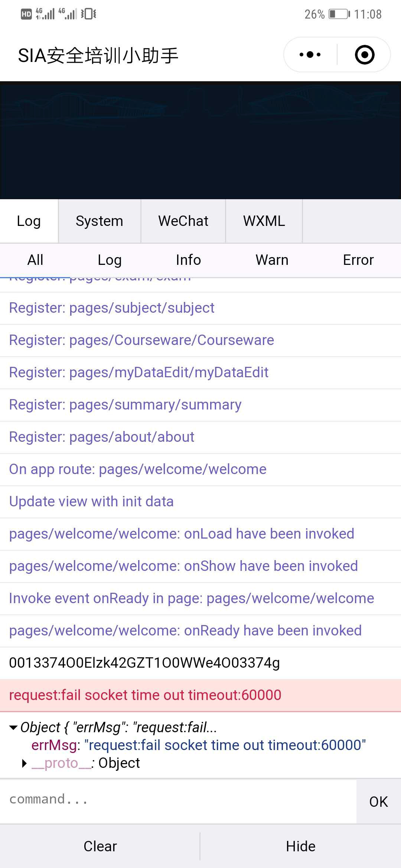Filter console to Error messages

[358, 260]
